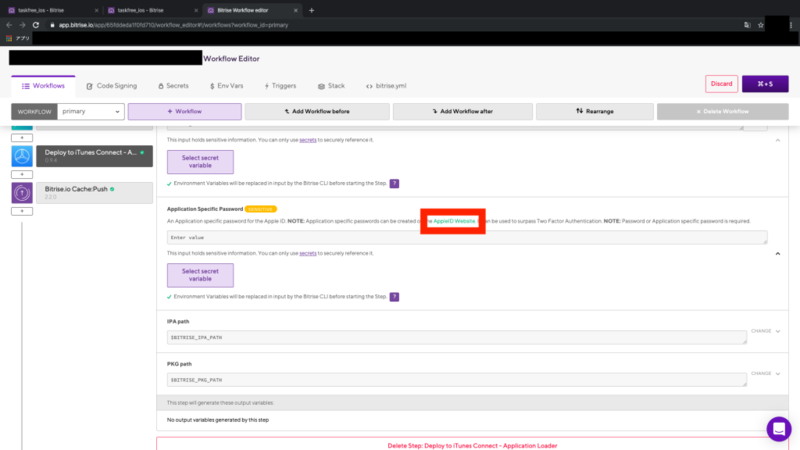
Task: Switch to the Stack tab
Action: click(x=331, y=86)
